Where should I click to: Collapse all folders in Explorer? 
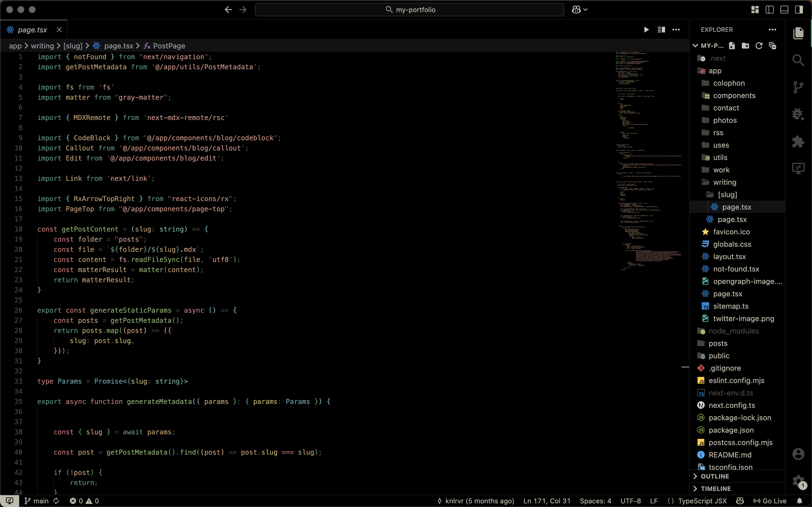773,46
